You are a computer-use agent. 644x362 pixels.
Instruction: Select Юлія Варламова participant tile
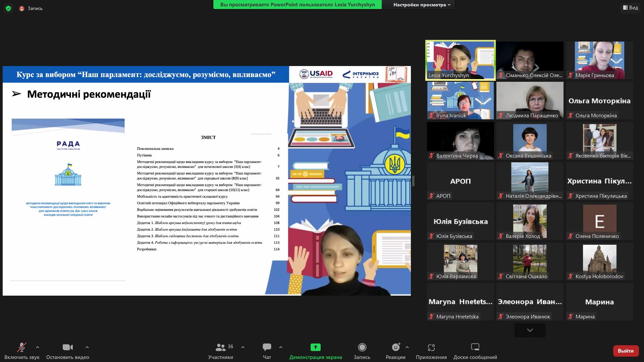click(x=461, y=261)
